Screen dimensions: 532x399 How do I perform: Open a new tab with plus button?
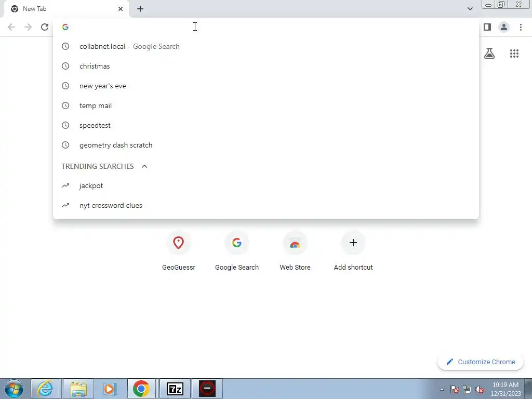140,9
